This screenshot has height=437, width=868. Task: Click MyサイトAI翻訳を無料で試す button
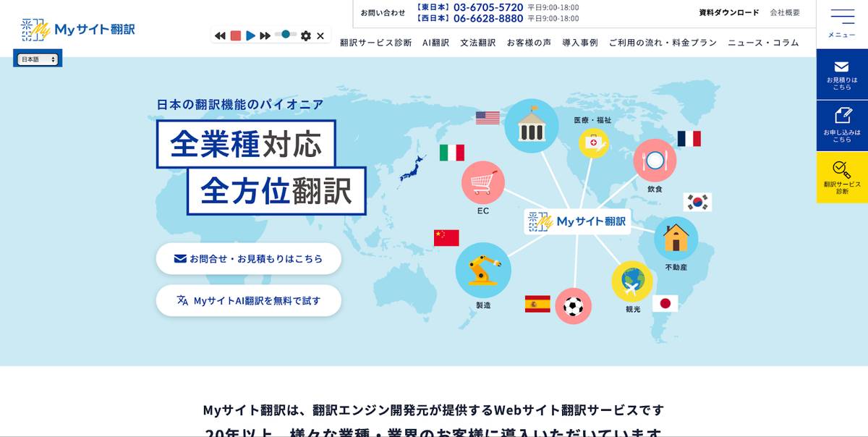coord(248,300)
